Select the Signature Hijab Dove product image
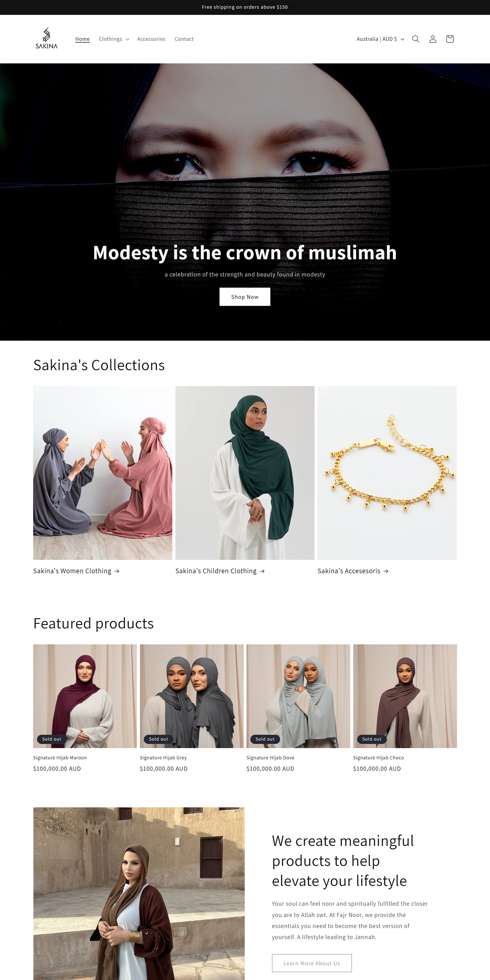Viewport: 490px width, 980px height. tap(298, 696)
